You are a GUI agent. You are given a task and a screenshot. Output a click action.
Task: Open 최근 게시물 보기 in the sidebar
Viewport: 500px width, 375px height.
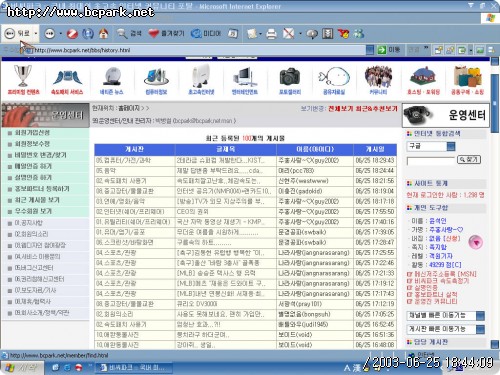(x=37, y=200)
